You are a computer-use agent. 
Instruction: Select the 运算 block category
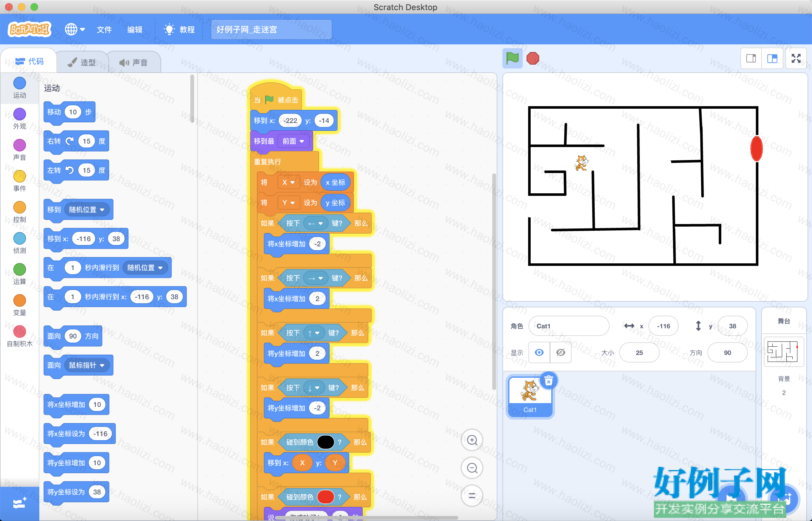pos(19,274)
